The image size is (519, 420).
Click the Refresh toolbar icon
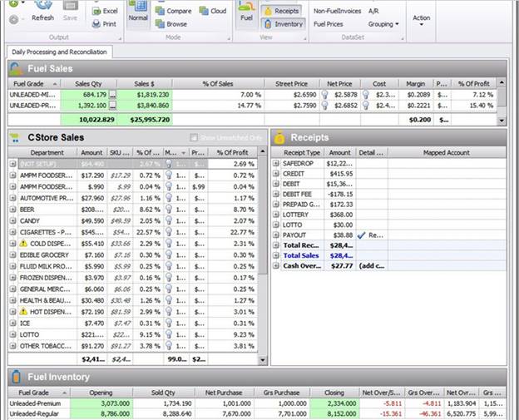tap(42, 10)
